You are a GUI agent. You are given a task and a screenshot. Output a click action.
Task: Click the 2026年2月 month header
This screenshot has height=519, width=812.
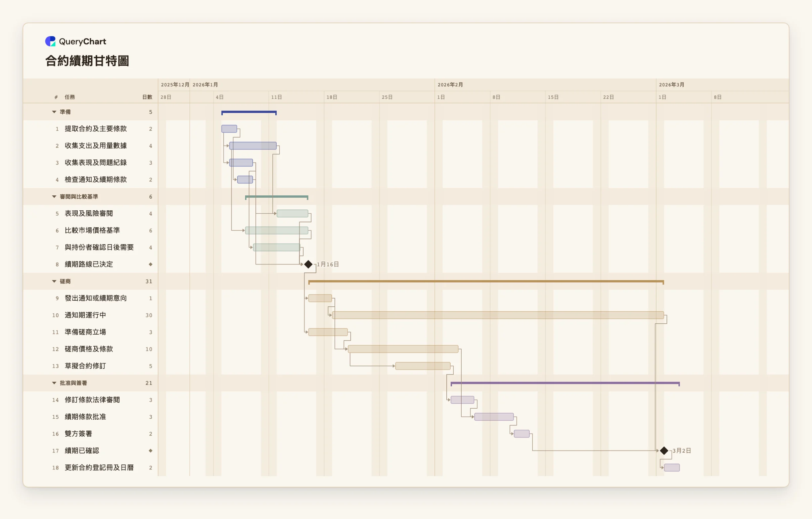pos(450,85)
